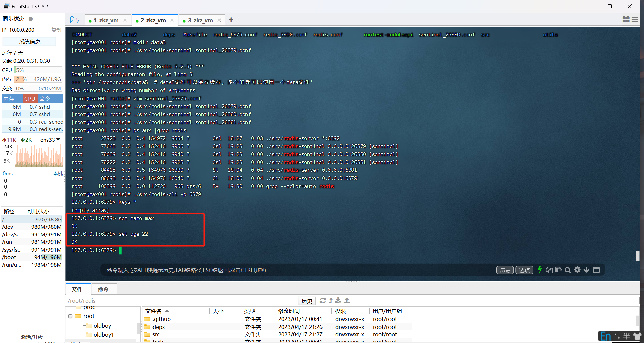Open file panel 历史 path history
Viewport: 644px width, 343px height.
[307, 301]
